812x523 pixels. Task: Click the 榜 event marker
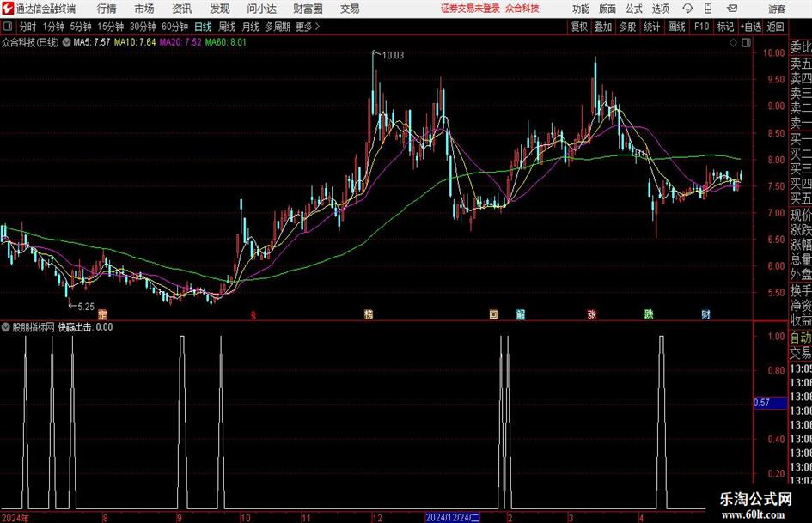pyautogui.click(x=369, y=314)
